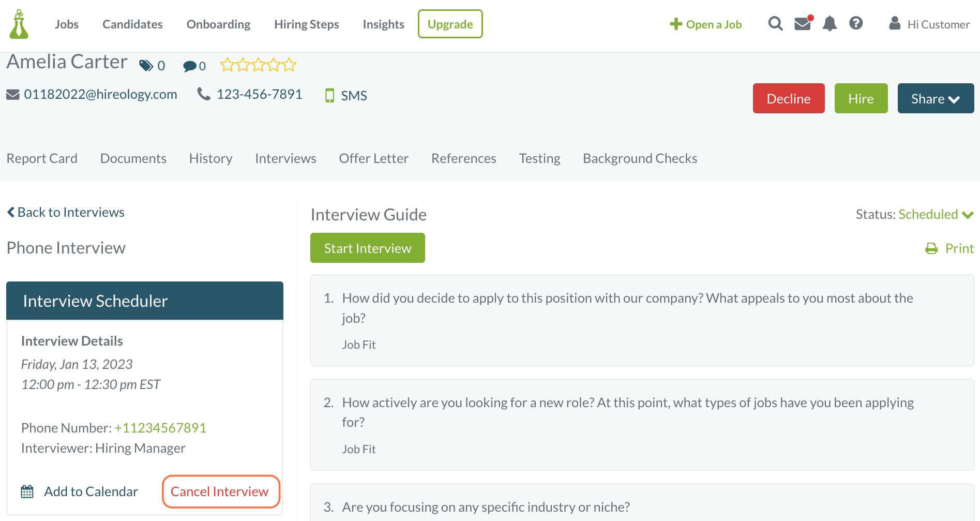980x521 pixels.
Task: Click the user profile silhouette icon
Action: click(x=895, y=23)
